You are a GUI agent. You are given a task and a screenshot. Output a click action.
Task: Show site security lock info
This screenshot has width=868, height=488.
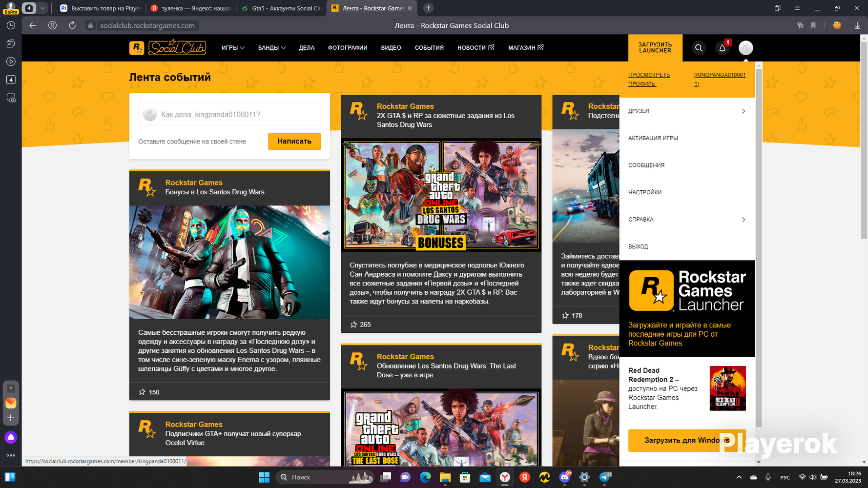(x=90, y=25)
